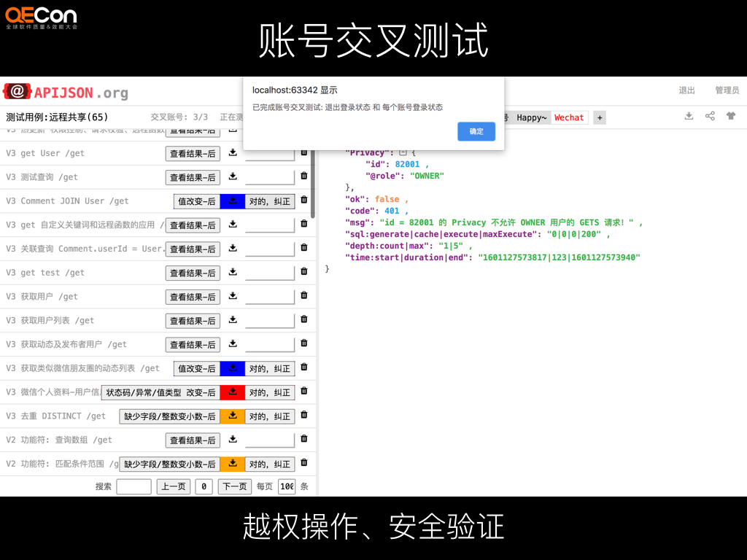Click the APIJSON.org logo icon
747x560 pixels.
[x=16, y=90]
